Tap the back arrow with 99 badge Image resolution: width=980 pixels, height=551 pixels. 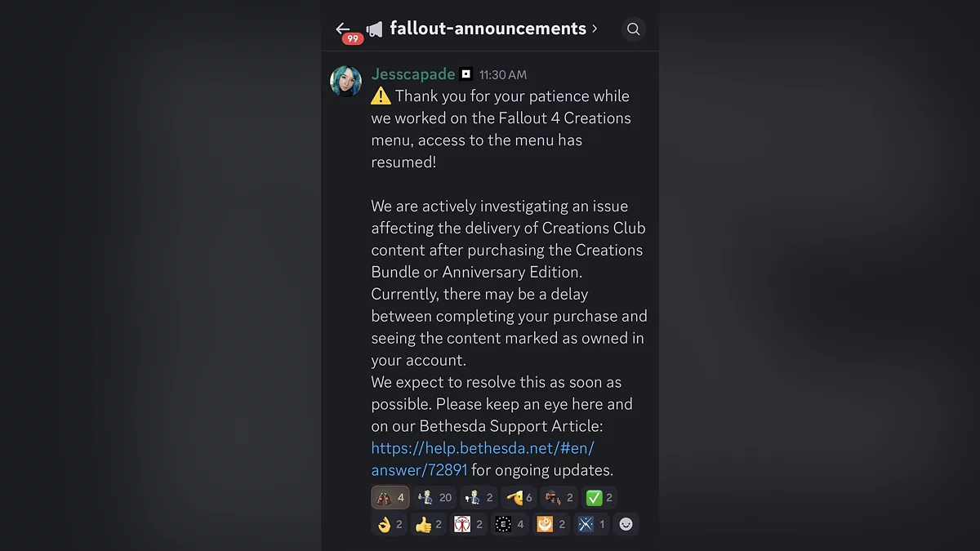tap(344, 30)
